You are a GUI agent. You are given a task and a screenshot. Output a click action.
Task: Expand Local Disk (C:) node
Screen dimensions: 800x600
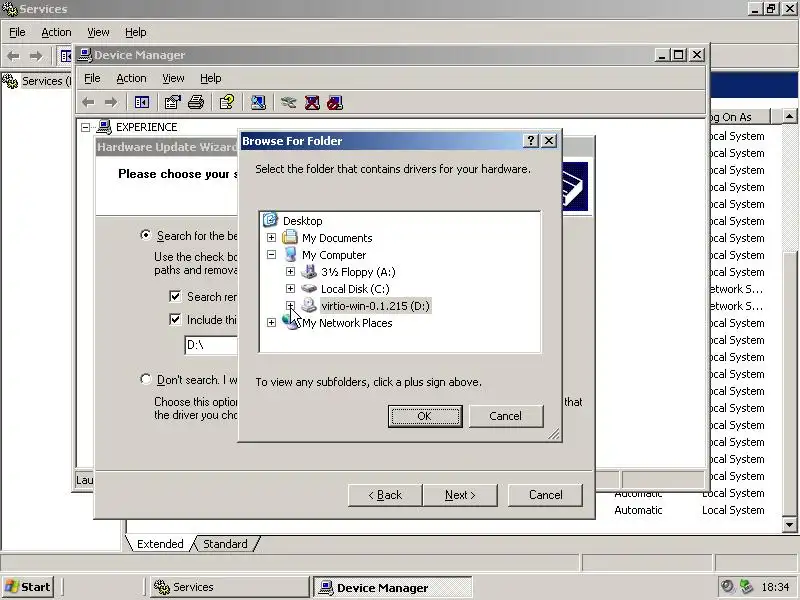click(290, 288)
